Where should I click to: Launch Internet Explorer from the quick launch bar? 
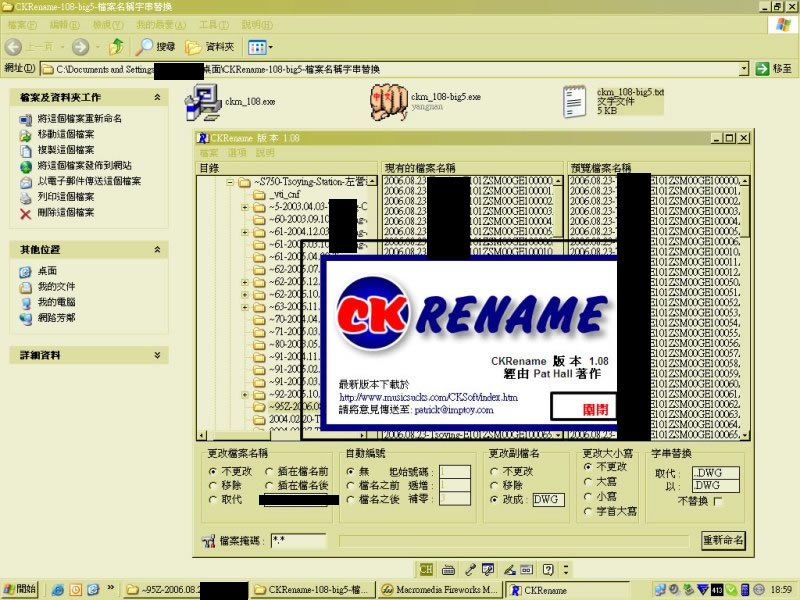58,590
